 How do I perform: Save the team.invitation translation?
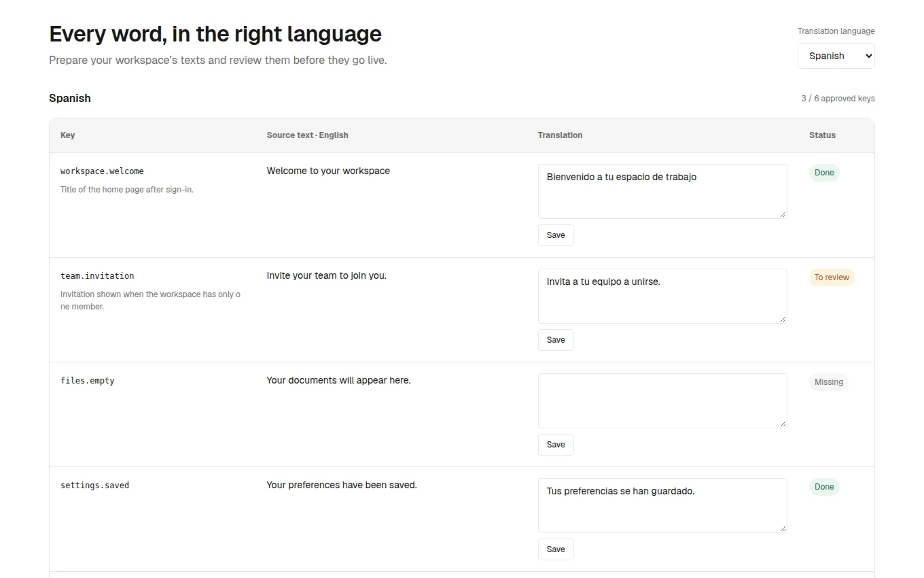556,340
